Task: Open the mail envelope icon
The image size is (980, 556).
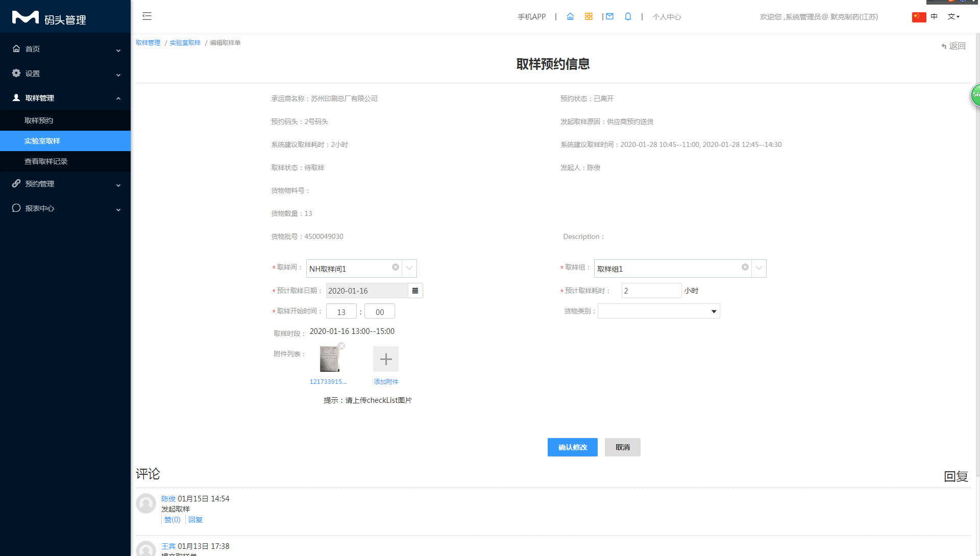Action: (609, 16)
